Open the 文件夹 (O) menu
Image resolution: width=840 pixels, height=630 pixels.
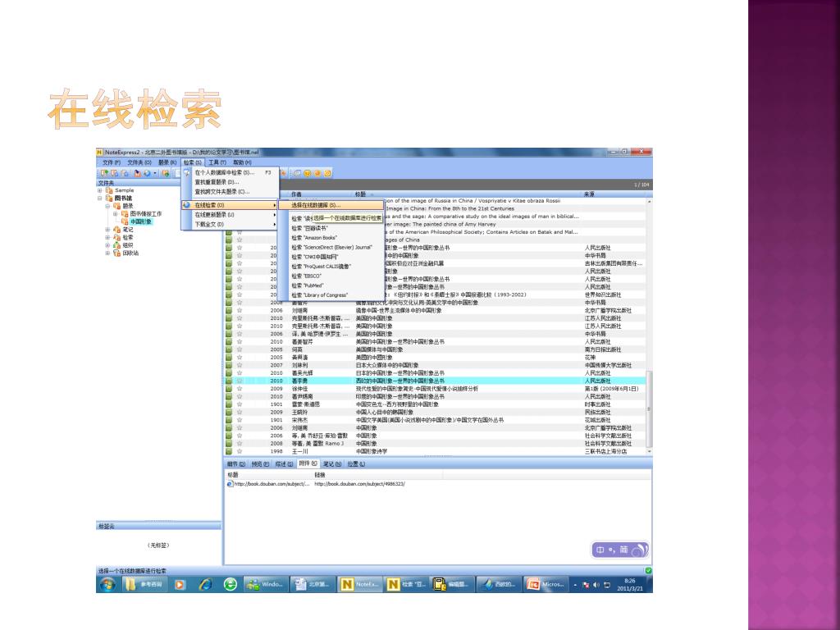[x=139, y=162]
